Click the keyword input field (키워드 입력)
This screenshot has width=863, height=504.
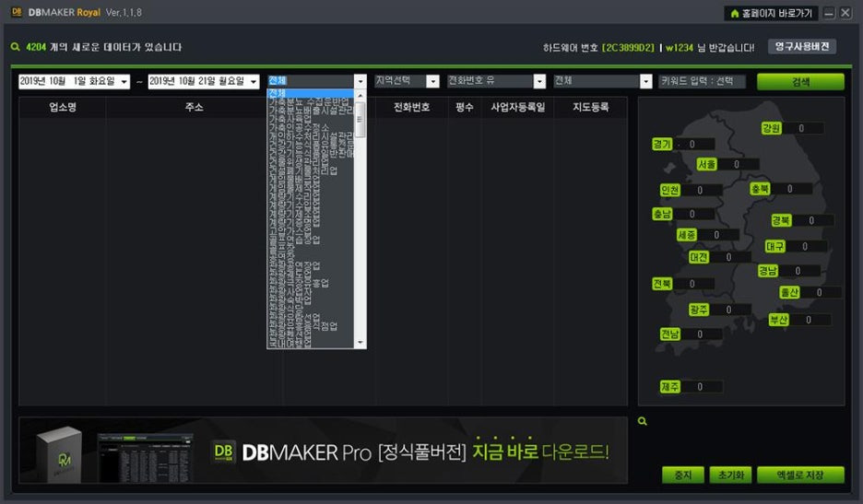click(x=703, y=81)
